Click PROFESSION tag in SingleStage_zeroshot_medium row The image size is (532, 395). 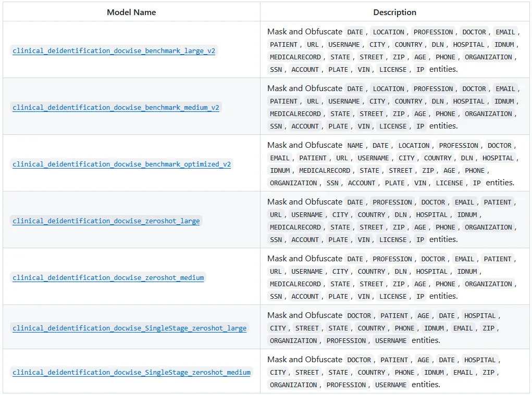pos(346,385)
